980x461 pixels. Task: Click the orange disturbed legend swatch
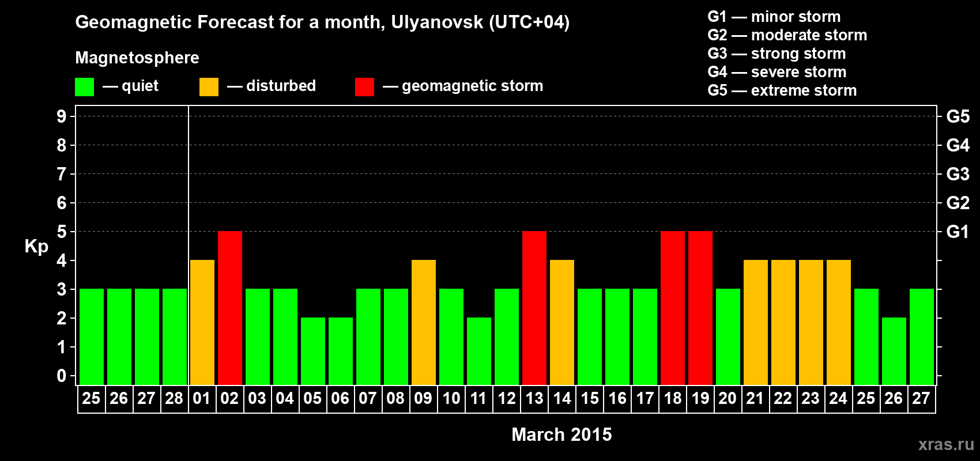[x=209, y=87]
